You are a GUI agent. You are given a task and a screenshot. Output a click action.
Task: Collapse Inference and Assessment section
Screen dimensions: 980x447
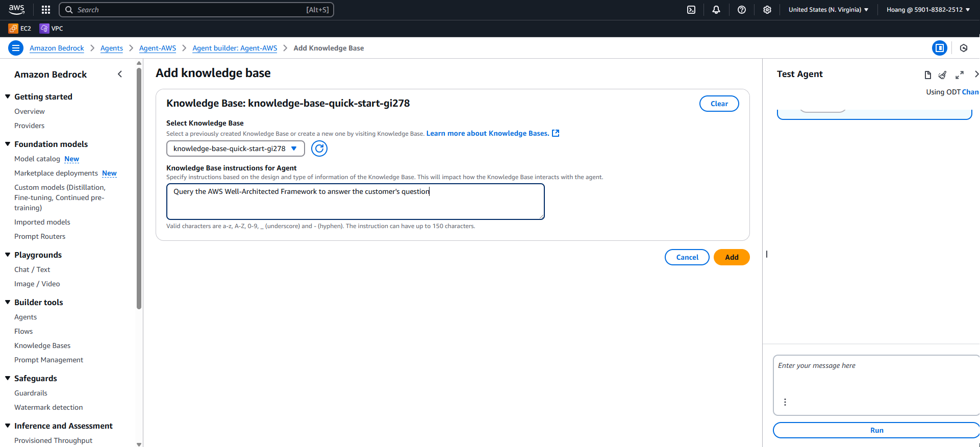(8, 426)
